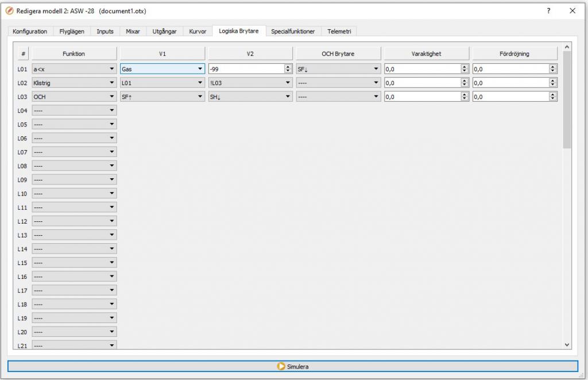This screenshot has width=588, height=380.
Task: Click the Companion app icon in title bar
Action: tap(9, 11)
